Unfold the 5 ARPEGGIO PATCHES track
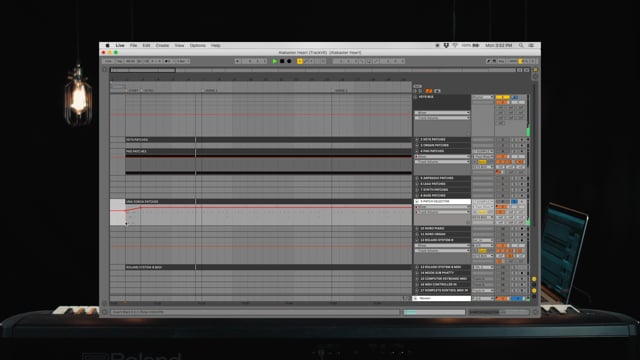The height and width of the screenshot is (360, 640). (417, 178)
